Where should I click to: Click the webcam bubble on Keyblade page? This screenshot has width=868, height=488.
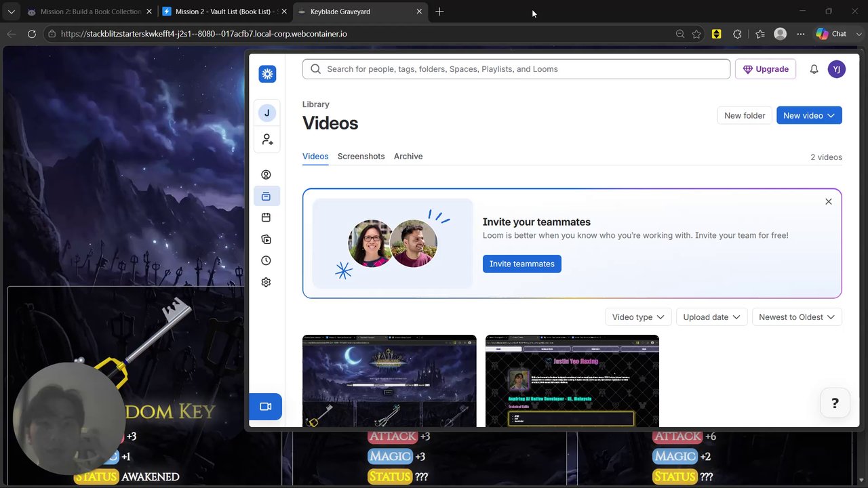point(69,419)
